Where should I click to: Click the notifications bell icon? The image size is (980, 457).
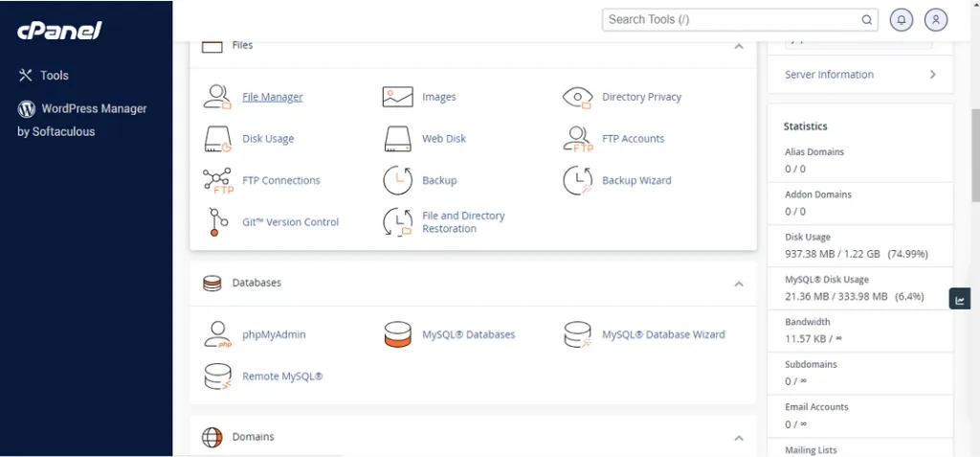click(902, 19)
